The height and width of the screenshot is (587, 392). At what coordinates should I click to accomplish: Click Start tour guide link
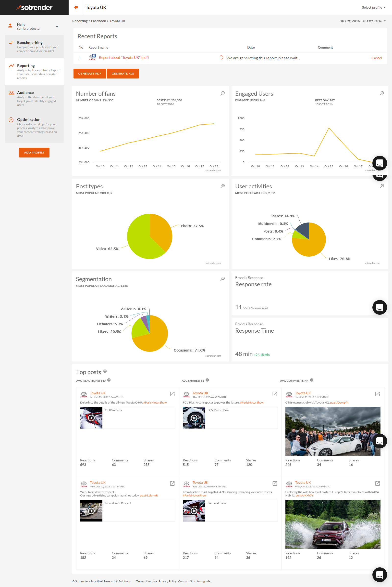click(200, 581)
